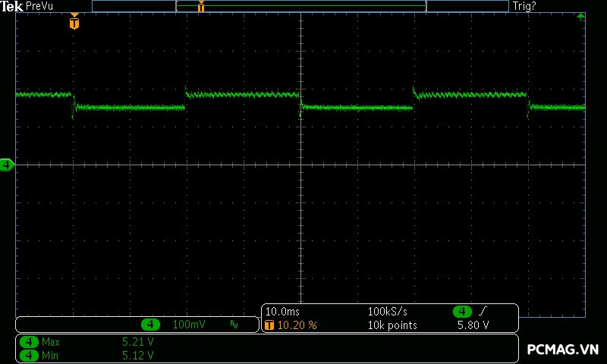Open the 10k points record length
The width and height of the screenshot is (607, 364).
pos(392,325)
